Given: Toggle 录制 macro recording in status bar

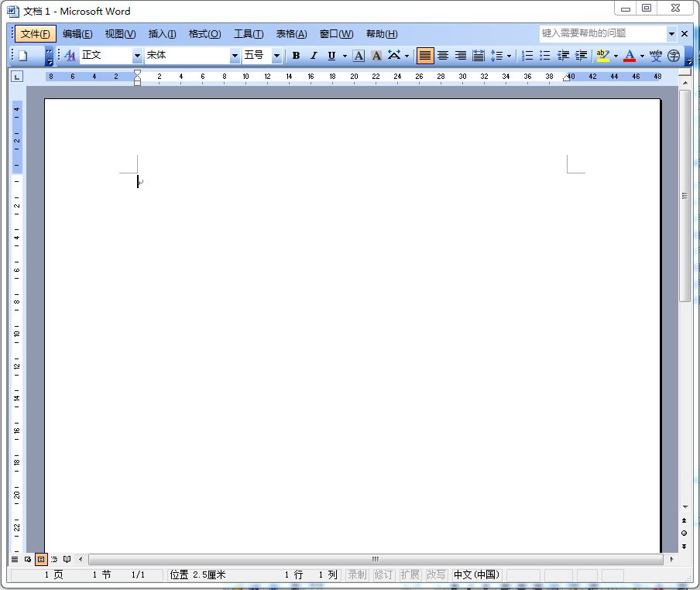Looking at the screenshot, I should [x=357, y=575].
